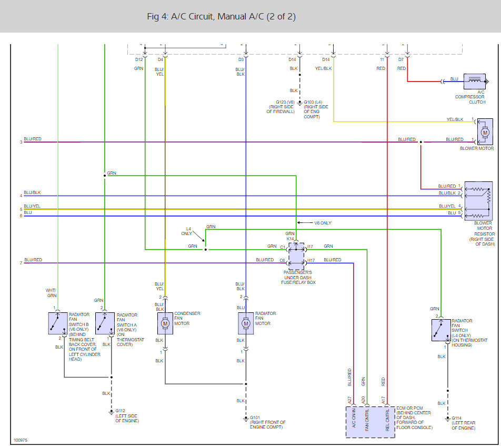Click the 'YEL/BLK' label near blower motor
The width and height of the screenshot is (501, 448).
(x=455, y=119)
